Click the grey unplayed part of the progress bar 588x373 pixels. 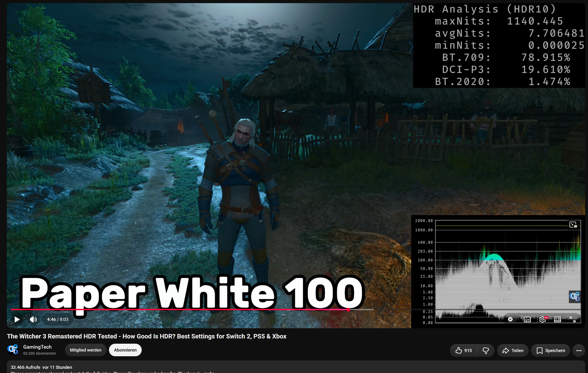tap(466, 310)
